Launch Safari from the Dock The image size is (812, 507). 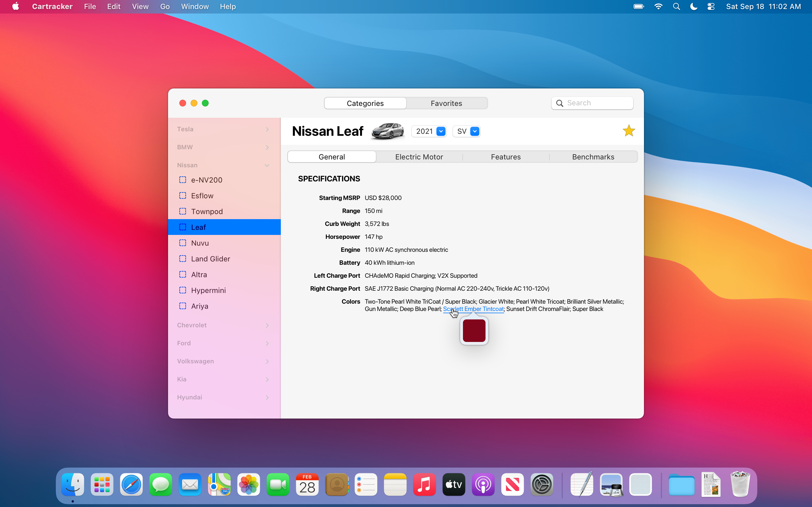[x=131, y=484]
